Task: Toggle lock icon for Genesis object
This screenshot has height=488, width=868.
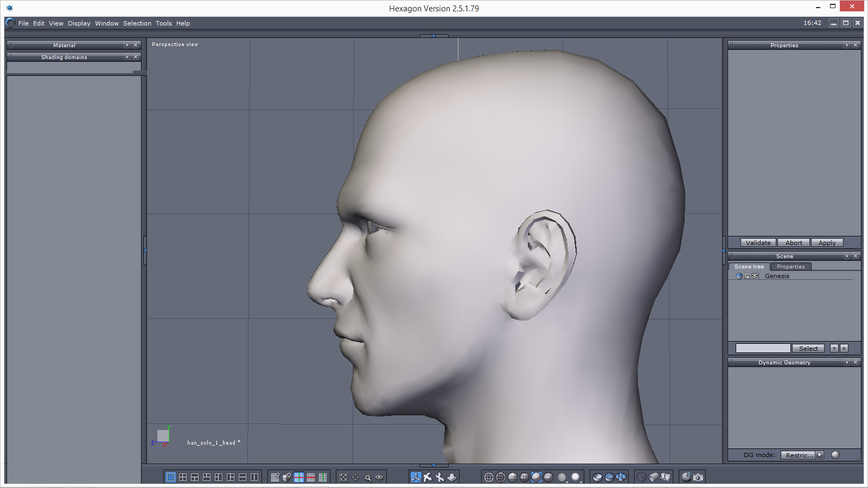Action: click(x=747, y=276)
